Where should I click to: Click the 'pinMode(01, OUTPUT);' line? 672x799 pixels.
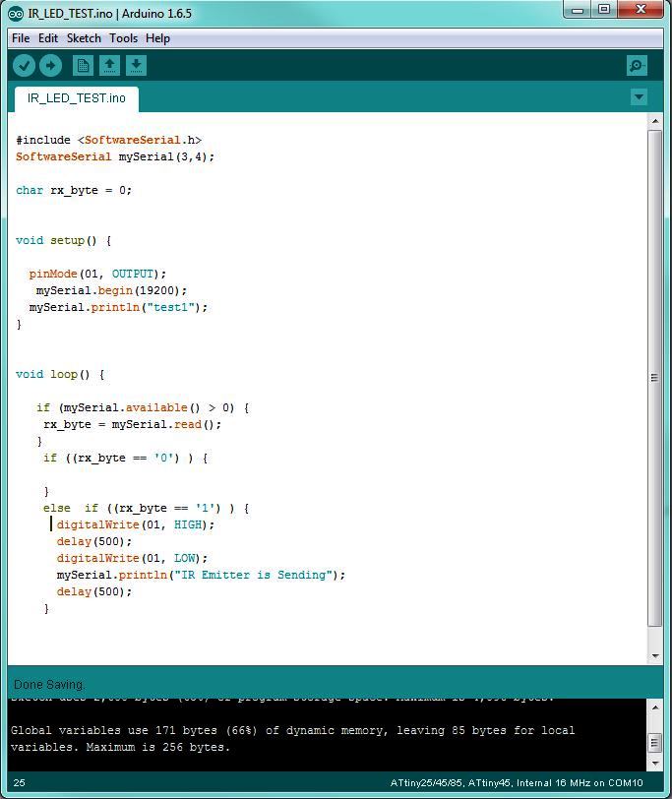(x=97, y=275)
